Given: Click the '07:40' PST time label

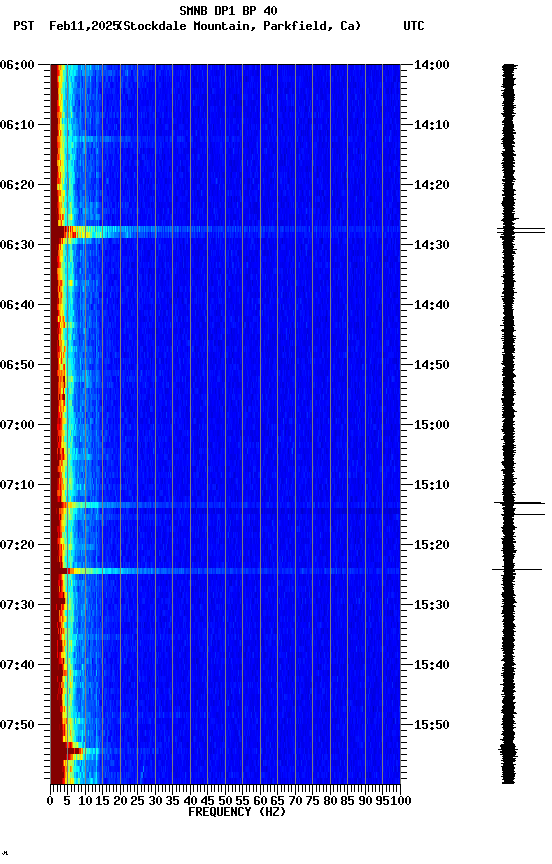Looking at the screenshot, I should [17, 666].
